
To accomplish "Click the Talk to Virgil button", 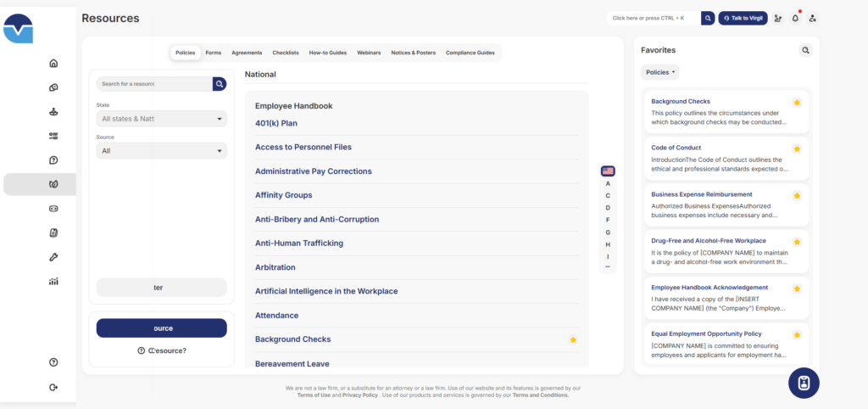I will [743, 18].
